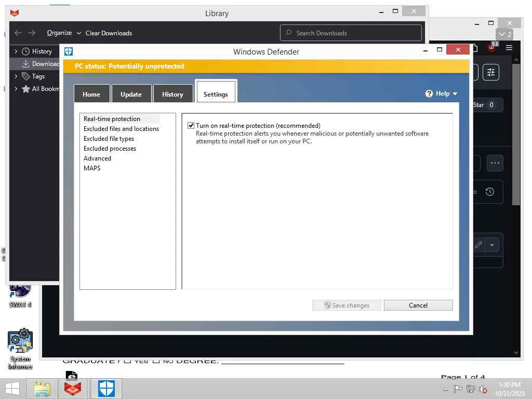This screenshot has height=399, width=532.
Task: Click the network tray icon
Action: click(470, 389)
